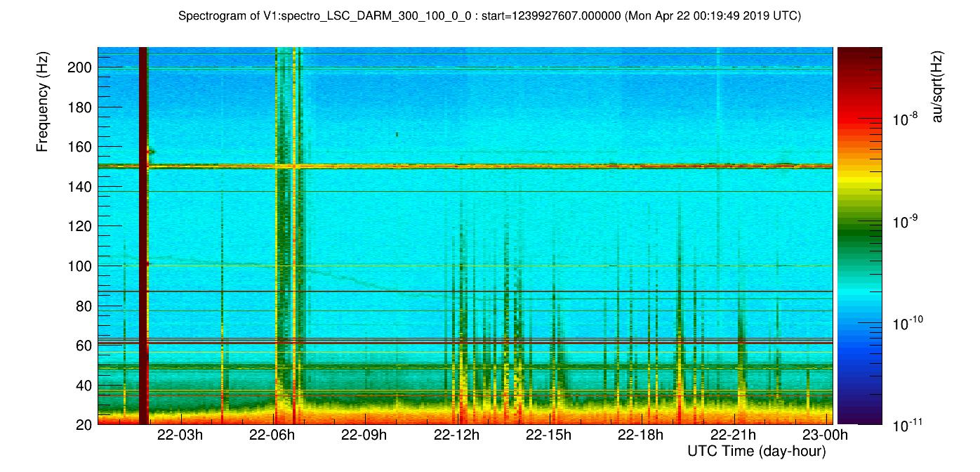This screenshot has width=980, height=472.
Task: Pick the dark red top of the colorbar
Action: tap(859, 53)
